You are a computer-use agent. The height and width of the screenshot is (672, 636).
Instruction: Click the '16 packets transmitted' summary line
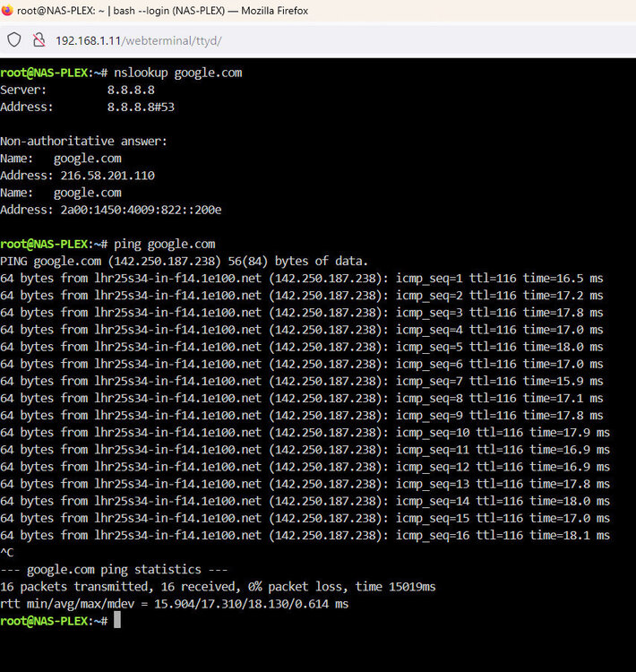(218, 587)
